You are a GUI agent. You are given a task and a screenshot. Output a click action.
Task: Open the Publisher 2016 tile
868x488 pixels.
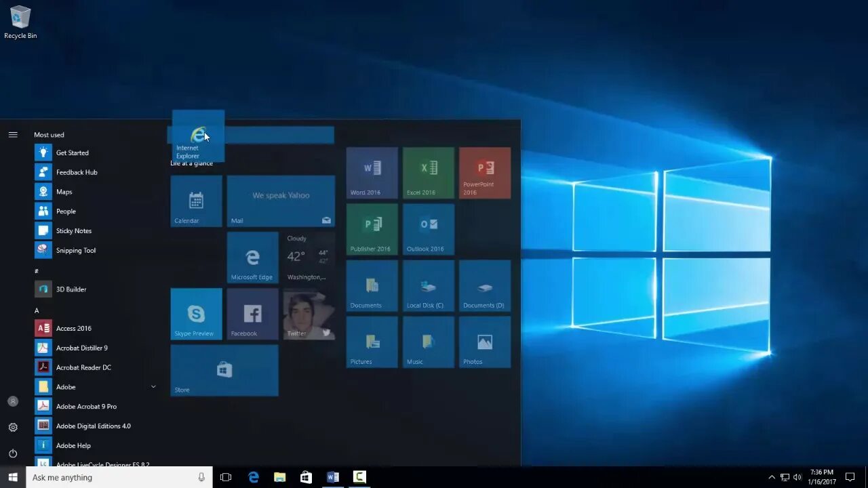pyautogui.click(x=372, y=229)
